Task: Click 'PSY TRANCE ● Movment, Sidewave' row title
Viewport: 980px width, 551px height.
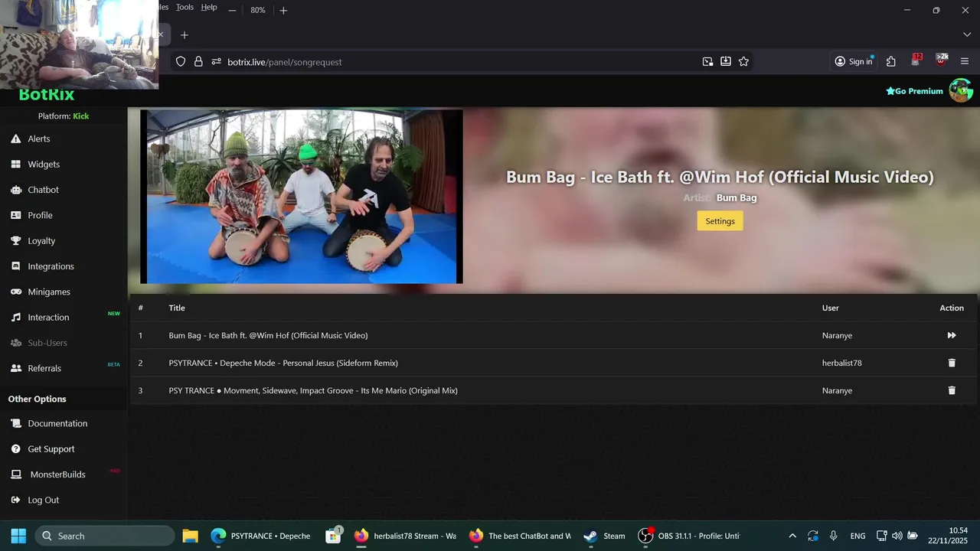Action: (x=313, y=390)
